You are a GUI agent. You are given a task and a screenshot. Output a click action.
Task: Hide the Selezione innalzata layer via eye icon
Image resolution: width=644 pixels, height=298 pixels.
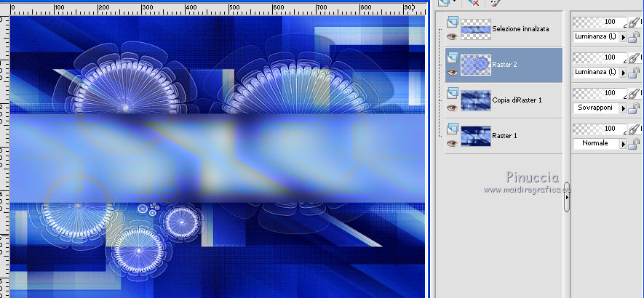(452, 36)
